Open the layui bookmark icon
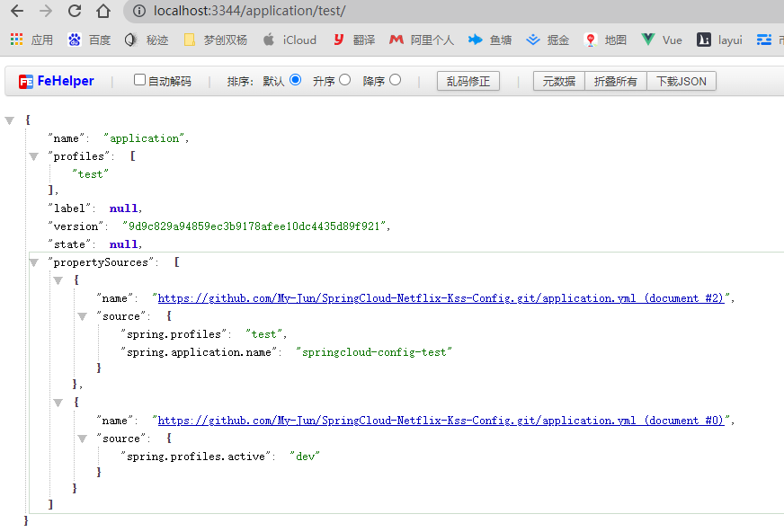The image size is (784, 532). pos(704,40)
